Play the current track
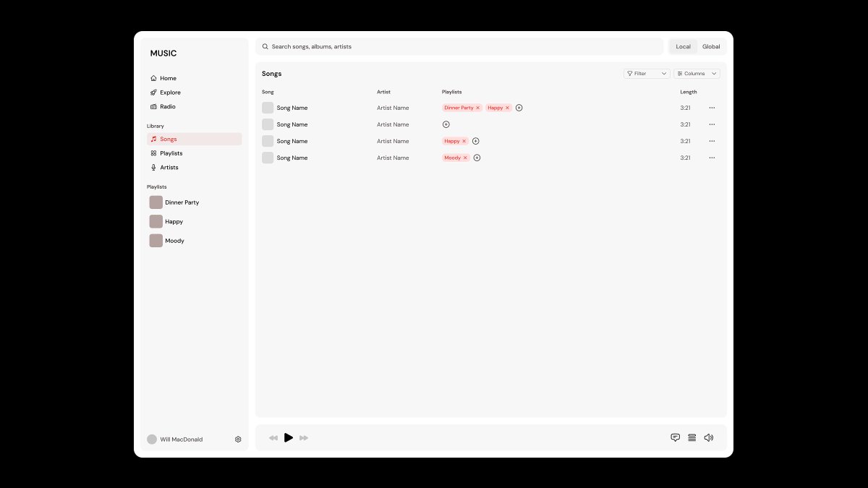This screenshot has width=868, height=488. (x=289, y=437)
